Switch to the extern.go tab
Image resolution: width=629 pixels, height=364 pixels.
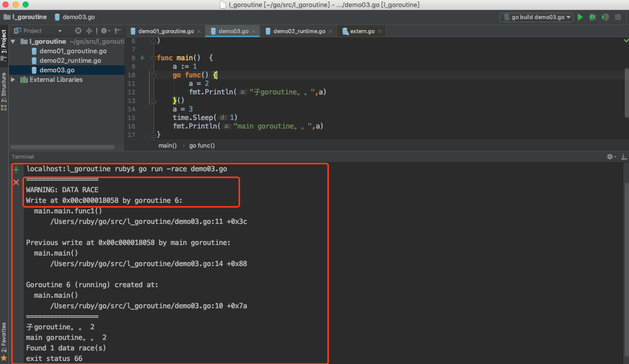(x=362, y=31)
